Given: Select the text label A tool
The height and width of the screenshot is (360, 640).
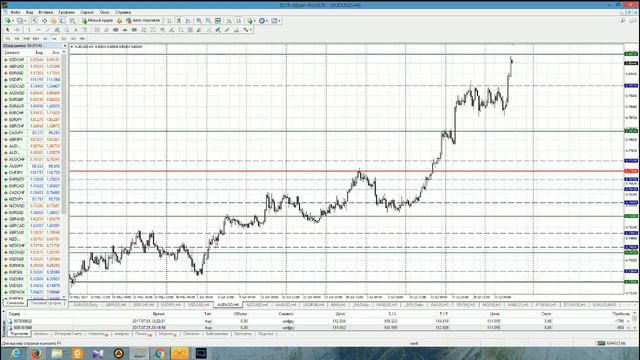Looking at the screenshot, I should 76,29.
